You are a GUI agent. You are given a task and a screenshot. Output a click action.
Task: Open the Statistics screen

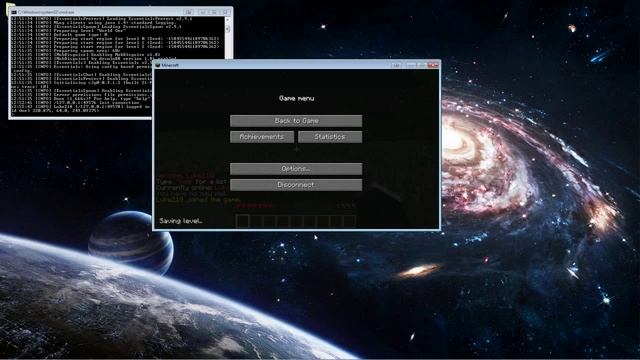coord(330,137)
